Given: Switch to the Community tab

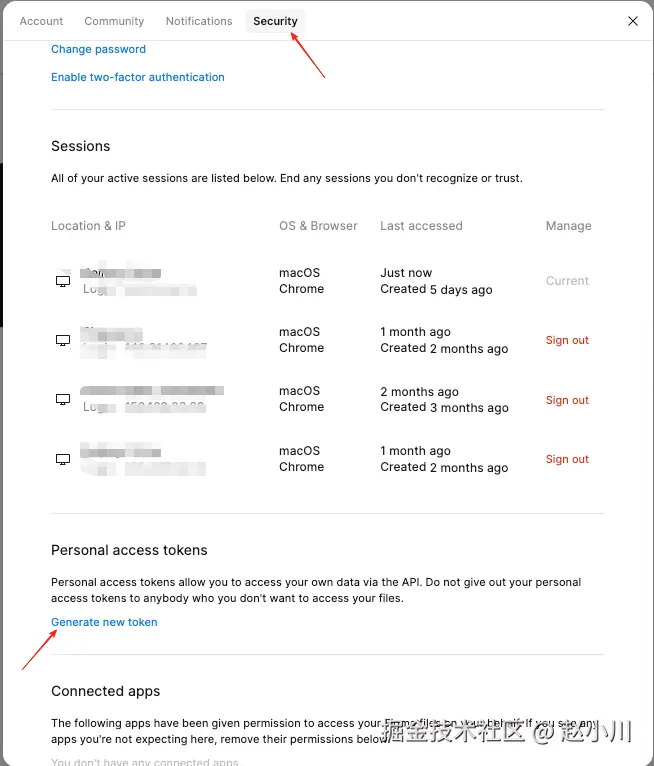Looking at the screenshot, I should (114, 21).
